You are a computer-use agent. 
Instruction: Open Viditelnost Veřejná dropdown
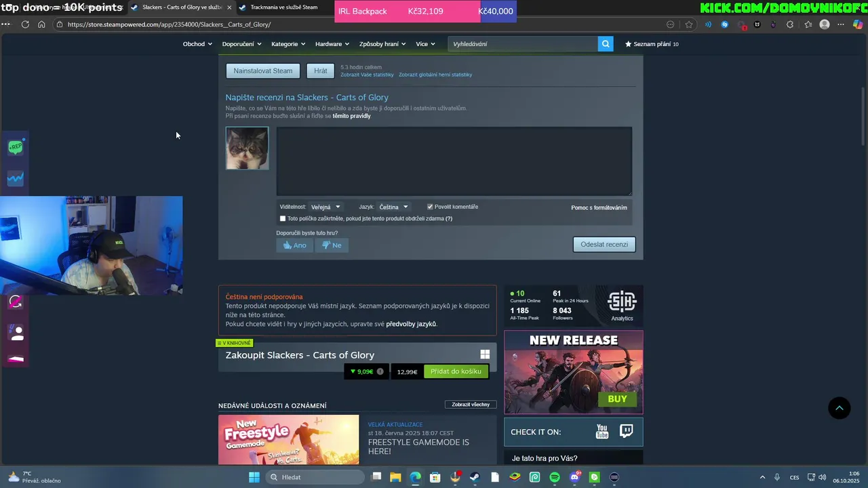coord(325,207)
